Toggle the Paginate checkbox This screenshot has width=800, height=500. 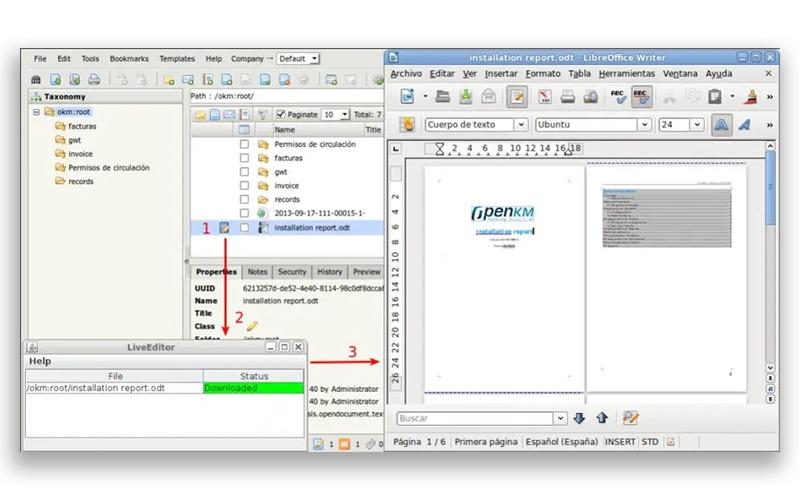(x=280, y=114)
